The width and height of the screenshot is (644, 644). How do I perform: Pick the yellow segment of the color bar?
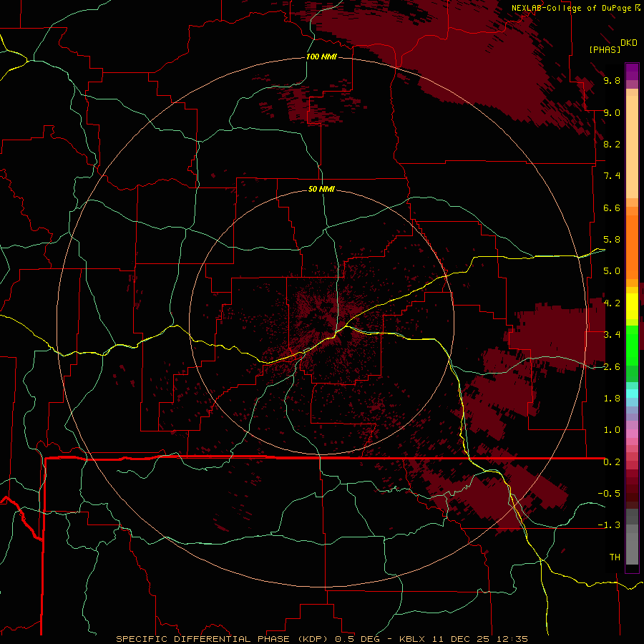point(632,306)
